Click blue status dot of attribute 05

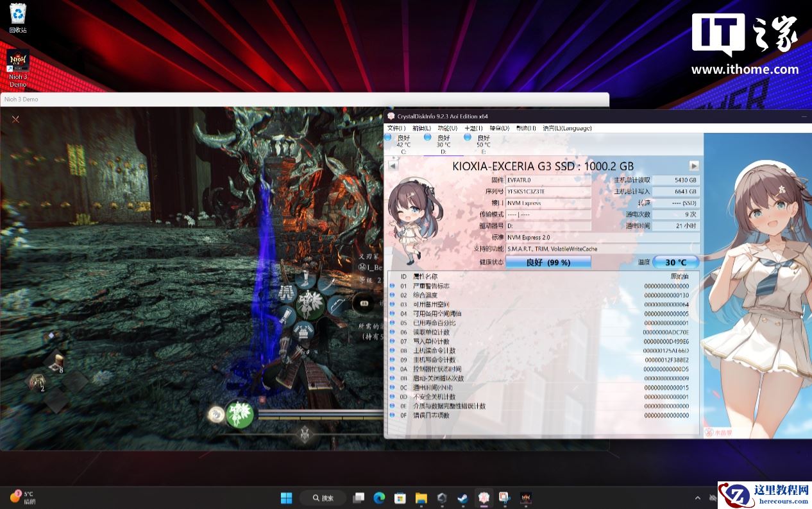(393, 323)
